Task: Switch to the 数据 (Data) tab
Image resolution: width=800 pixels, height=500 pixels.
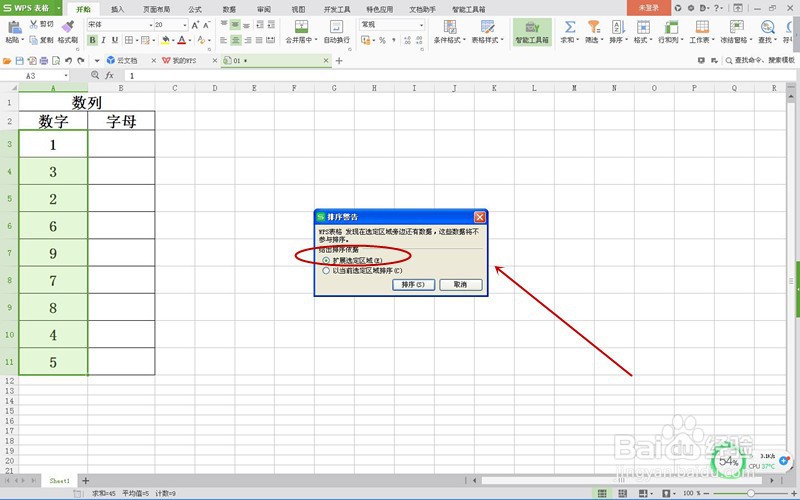Action: pyautogui.click(x=229, y=9)
